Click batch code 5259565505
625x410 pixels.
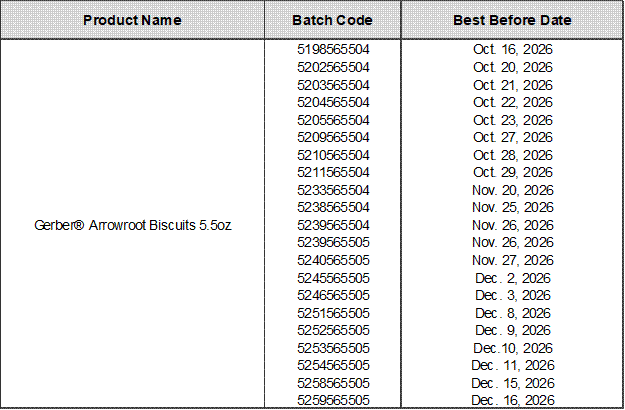(x=333, y=401)
